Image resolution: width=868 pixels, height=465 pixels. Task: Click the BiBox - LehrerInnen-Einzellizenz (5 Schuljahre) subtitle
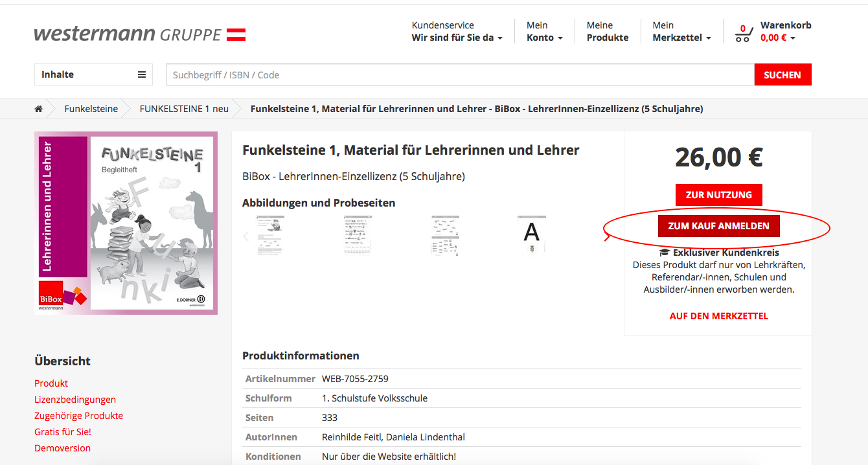(x=354, y=176)
